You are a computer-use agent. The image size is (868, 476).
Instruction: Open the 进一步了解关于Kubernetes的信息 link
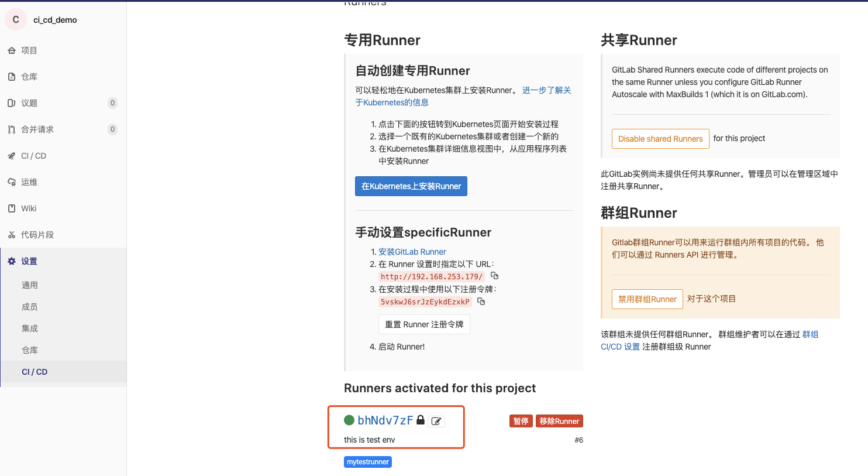click(463, 96)
